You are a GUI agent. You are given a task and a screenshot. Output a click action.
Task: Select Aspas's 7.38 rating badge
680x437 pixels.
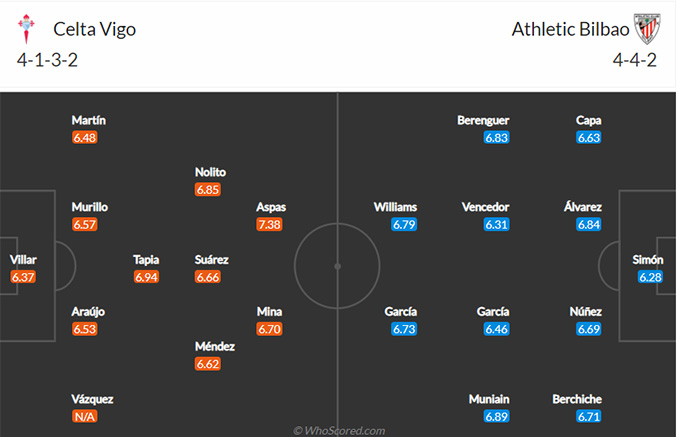point(269,225)
